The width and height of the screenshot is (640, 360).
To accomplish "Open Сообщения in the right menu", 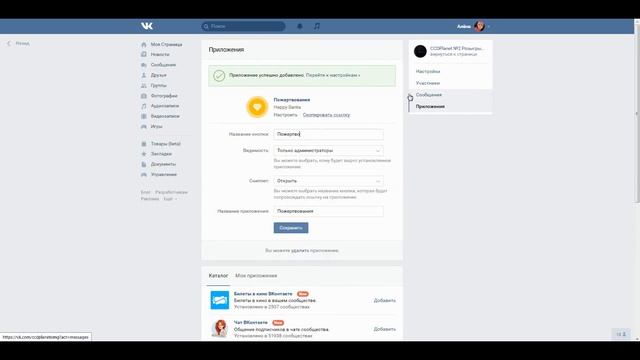I will click(429, 95).
